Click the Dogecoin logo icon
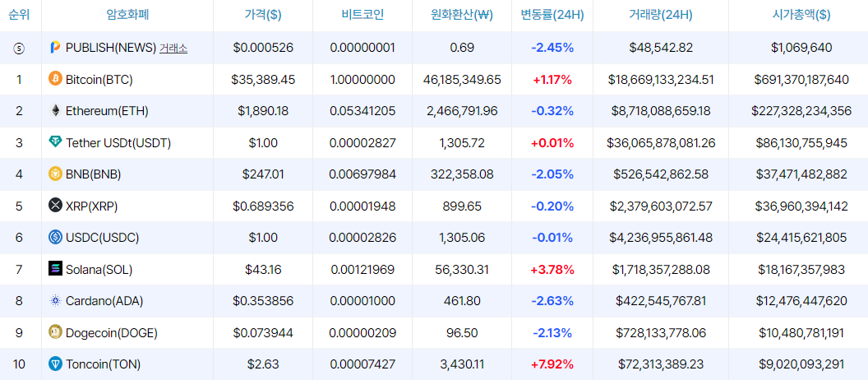Viewport: 868px width, 380px height. 55,332
